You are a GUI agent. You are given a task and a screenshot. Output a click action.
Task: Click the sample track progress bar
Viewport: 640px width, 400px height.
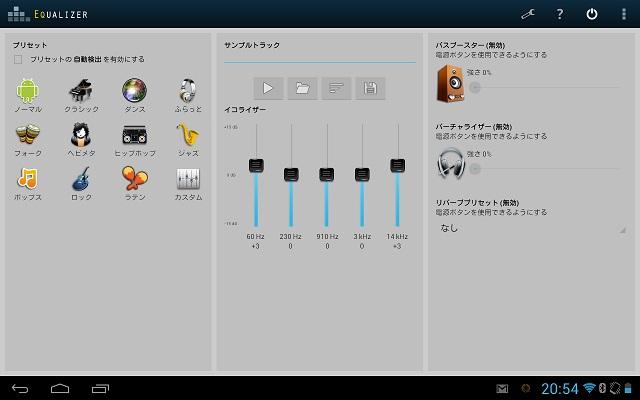[320, 62]
